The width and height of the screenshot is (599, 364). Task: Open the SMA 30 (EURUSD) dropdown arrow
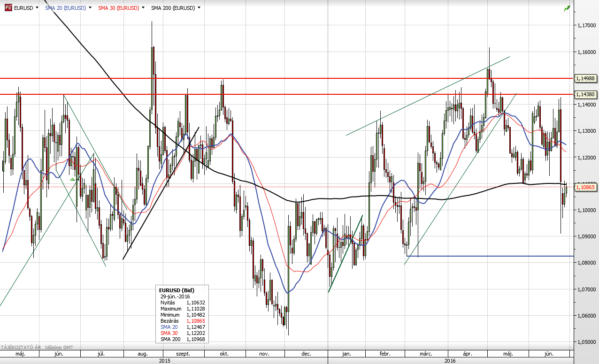coord(143,8)
